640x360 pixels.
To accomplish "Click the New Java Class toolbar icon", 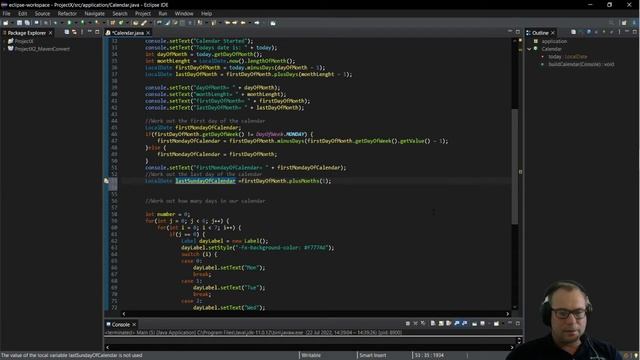I will coord(120,23).
